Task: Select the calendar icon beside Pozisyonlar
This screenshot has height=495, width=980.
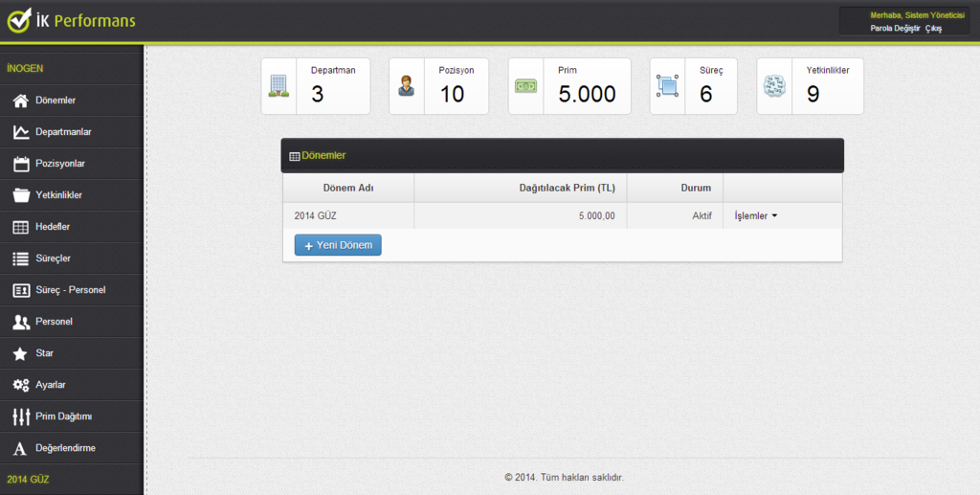Action: pos(20,164)
